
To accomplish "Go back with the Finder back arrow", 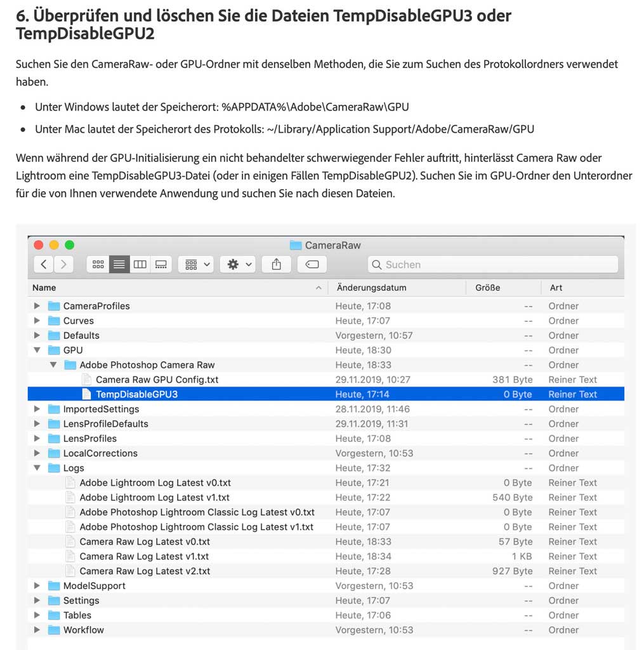I will pyautogui.click(x=44, y=264).
